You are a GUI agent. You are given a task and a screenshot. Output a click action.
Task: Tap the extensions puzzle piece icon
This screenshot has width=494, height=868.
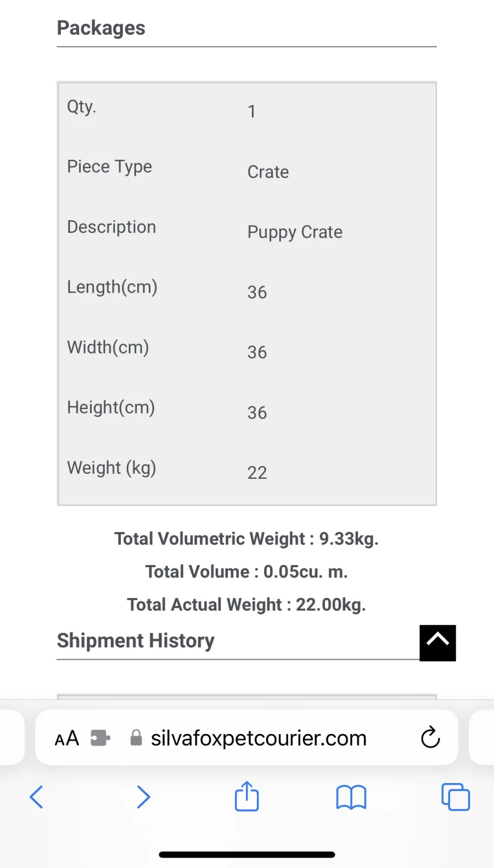tap(100, 738)
